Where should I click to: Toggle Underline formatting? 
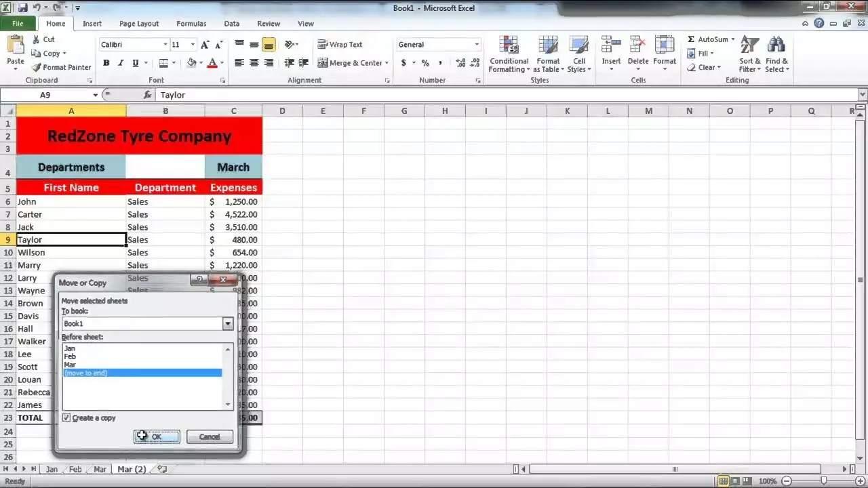point(136,63)
